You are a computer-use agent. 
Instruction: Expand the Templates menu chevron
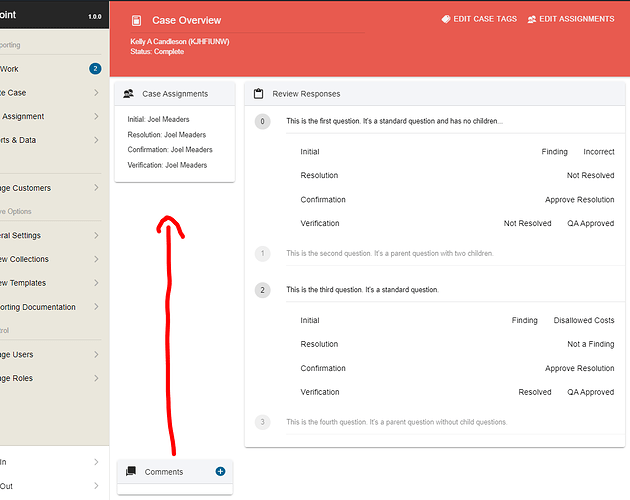point(96,283)
